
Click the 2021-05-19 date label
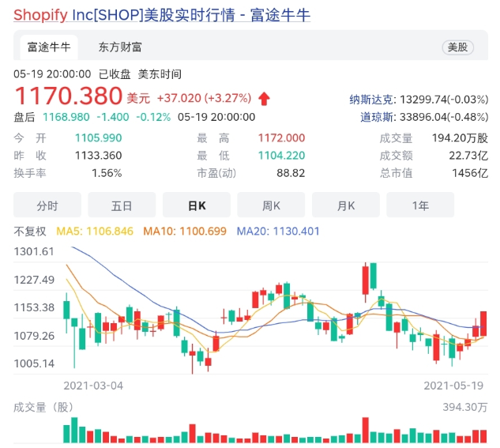coord(453,386)
